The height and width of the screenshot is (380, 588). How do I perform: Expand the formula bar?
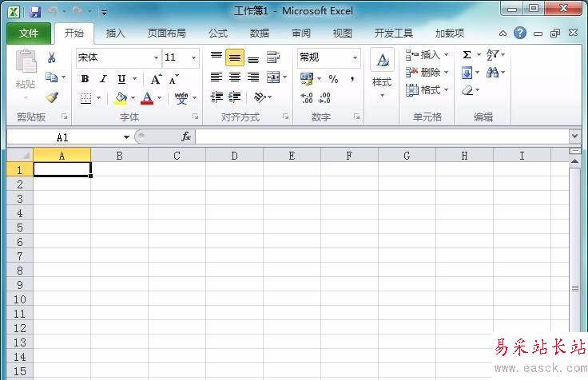tap(575, 136)
